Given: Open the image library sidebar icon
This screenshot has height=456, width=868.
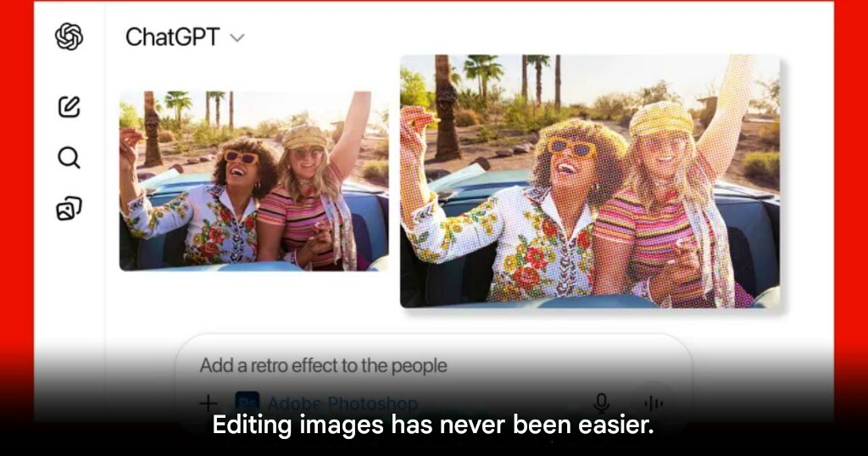Looking at the screenshot, I should (x=70, y=209).
